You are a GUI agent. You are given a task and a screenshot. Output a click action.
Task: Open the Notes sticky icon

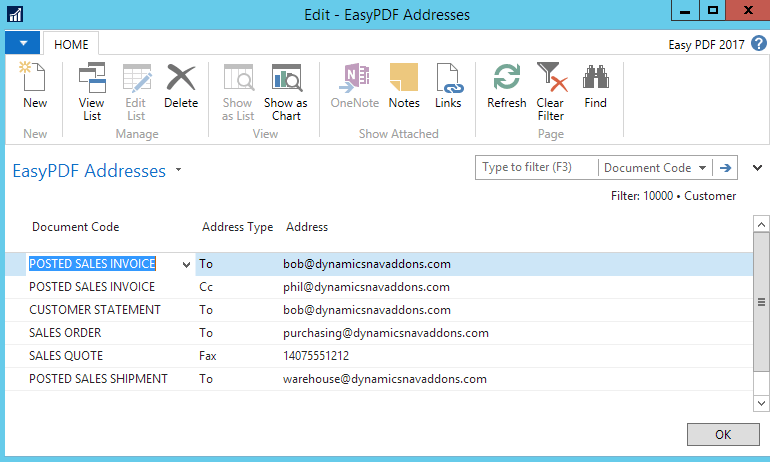[x=404, y=77]
